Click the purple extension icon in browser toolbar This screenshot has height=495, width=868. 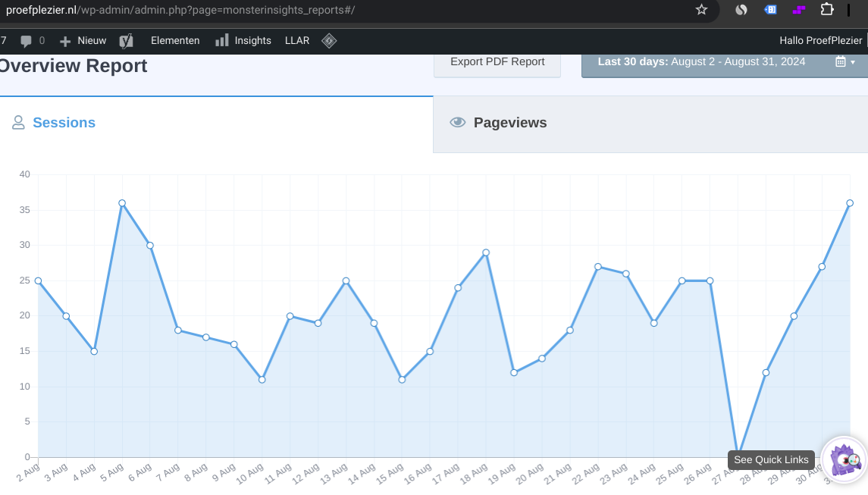click(798, 9)
